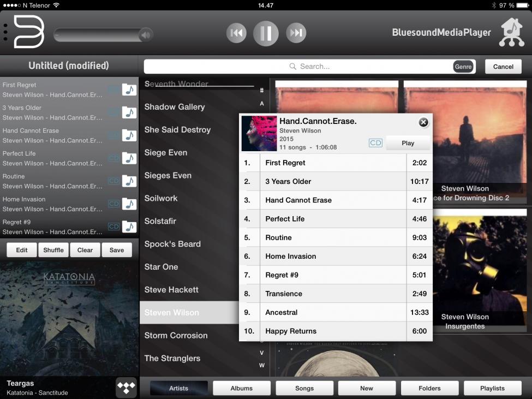Tap the CD quality badge on Regret #9 queue row
The image size is (532, 399).
click(113, 227)
